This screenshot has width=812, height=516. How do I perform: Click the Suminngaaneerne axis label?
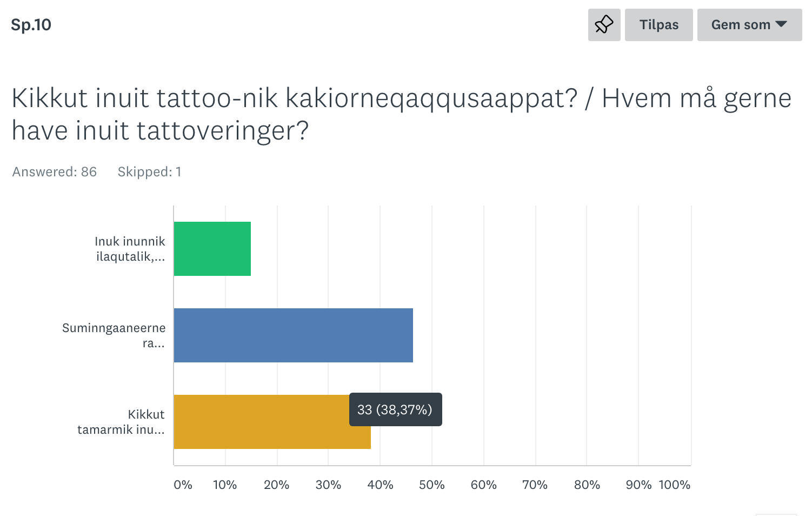[114, 335]
